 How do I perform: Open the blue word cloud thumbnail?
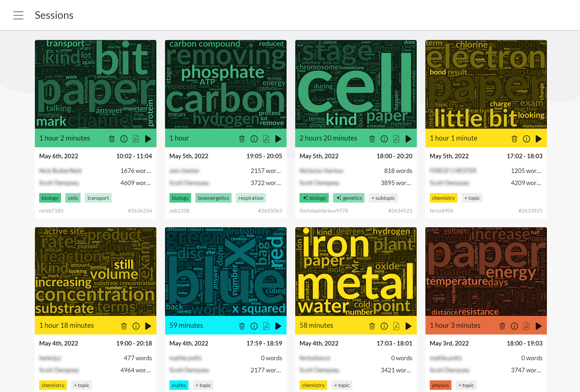(226, 272)
